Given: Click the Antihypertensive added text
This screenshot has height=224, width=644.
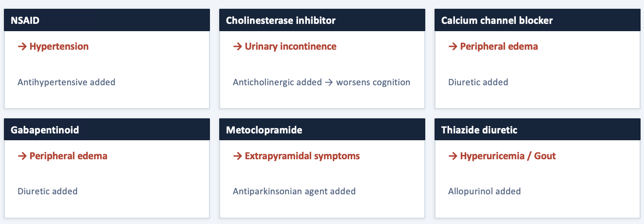Looking at the screenshot, I should tap(66, 82).
